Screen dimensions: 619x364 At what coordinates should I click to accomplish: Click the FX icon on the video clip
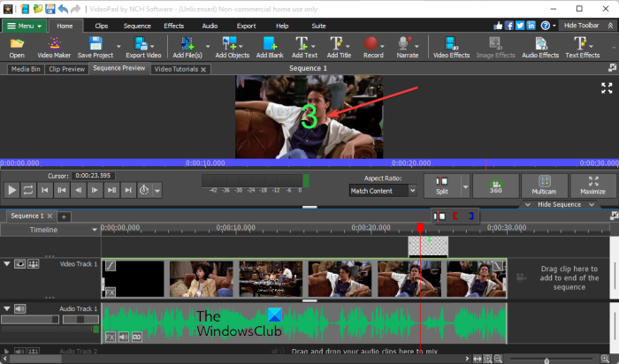(x=111, y=292)
